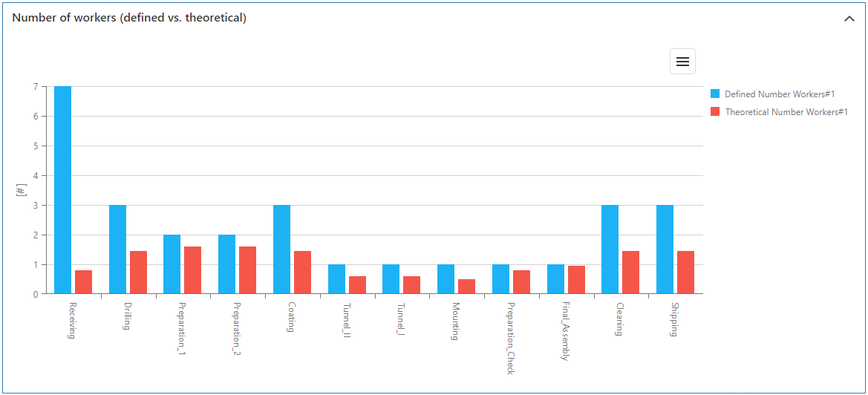Click the blue Drilling bar
868x395 pixels.
coord(117,249)
